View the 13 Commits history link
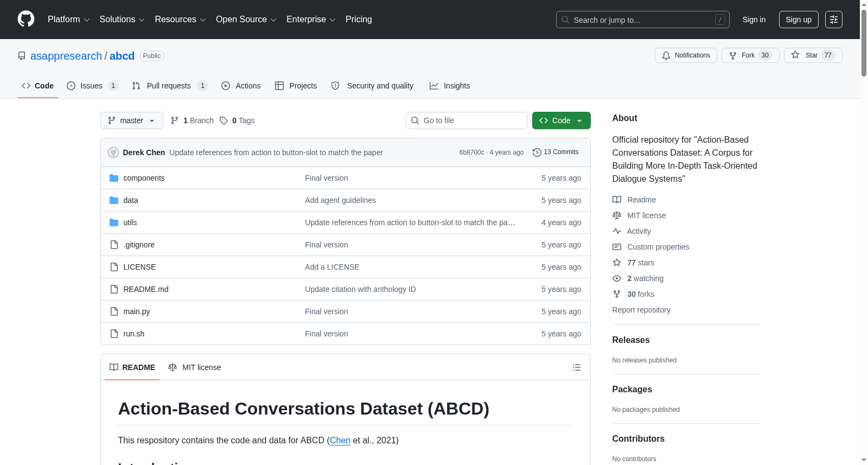The image size is (868, 465). pos(556,152)
